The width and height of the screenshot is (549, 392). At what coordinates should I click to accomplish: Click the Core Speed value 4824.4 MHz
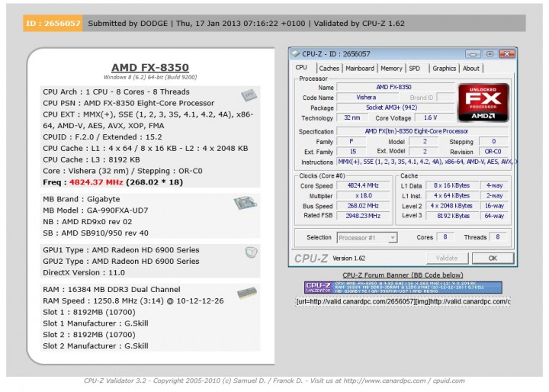(363, 185)
